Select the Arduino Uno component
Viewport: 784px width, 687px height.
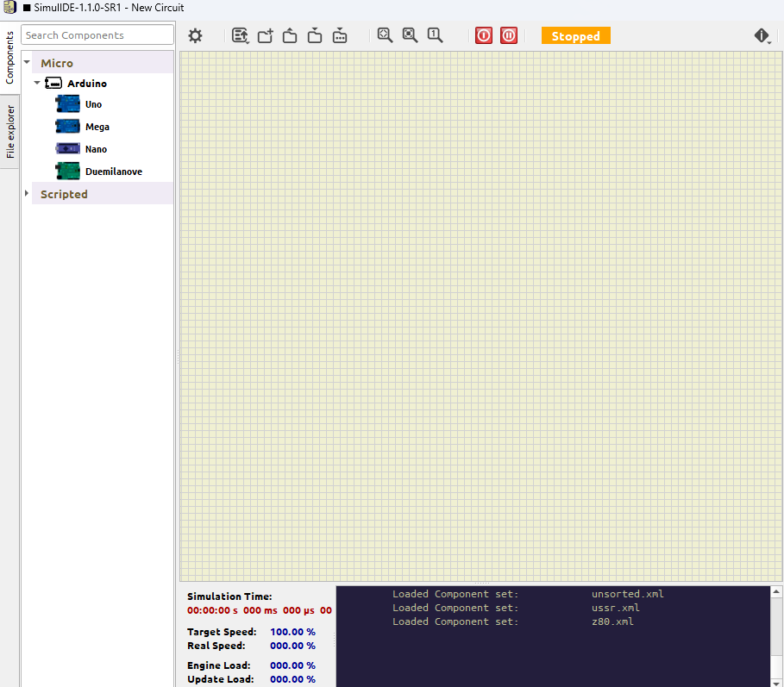(x=93, y=104)
